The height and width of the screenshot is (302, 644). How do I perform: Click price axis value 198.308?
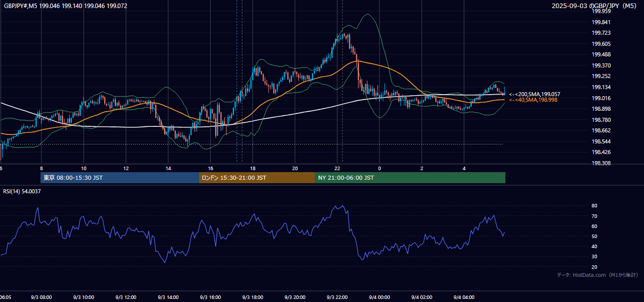pos(601,163)
